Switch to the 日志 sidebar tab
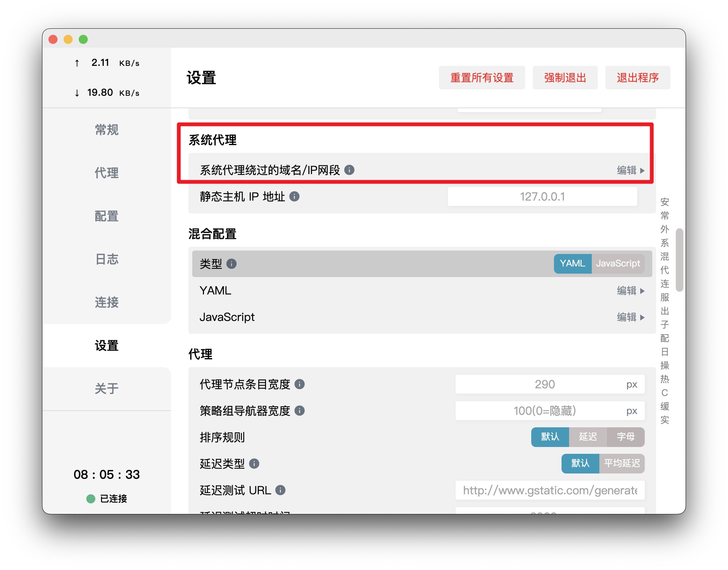This screenshot has height=570, width=728. (x=106, y=259)
